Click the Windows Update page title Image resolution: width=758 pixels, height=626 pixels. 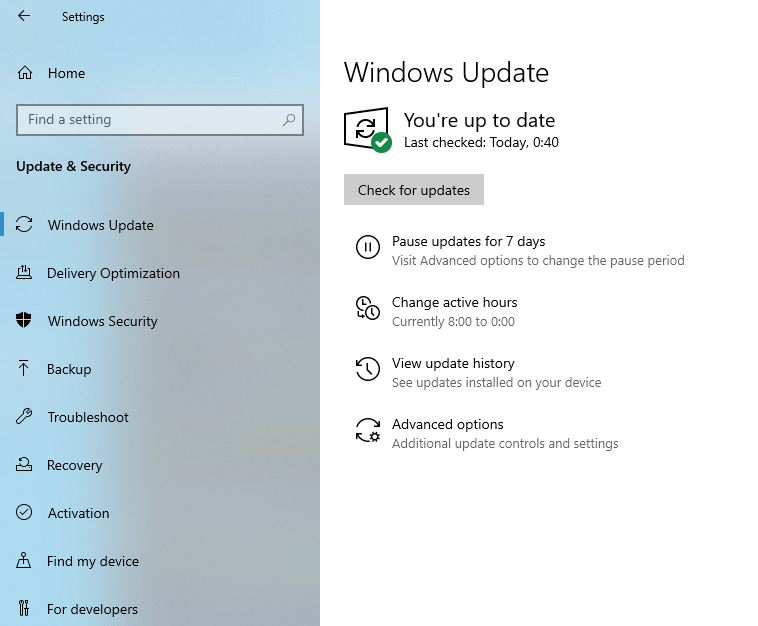[446, 73]
